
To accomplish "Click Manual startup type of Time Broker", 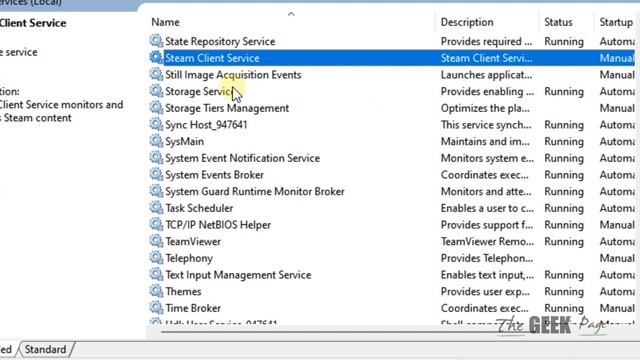I will click(x=617, y=308).
